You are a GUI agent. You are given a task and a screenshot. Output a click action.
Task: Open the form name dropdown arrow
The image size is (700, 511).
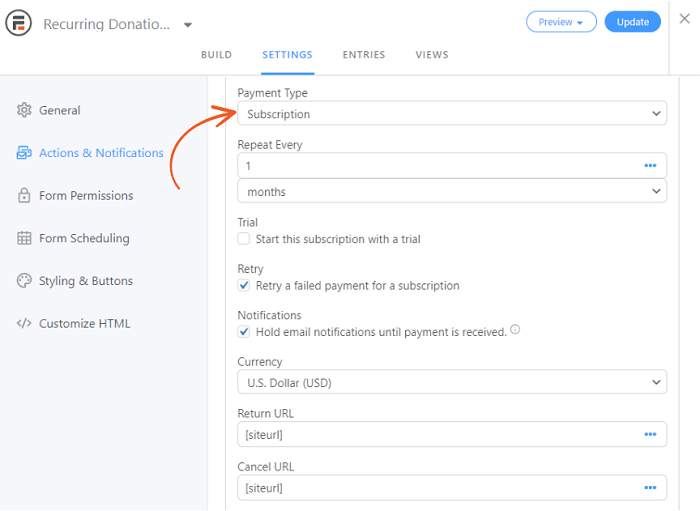click(x=188, y=25)
